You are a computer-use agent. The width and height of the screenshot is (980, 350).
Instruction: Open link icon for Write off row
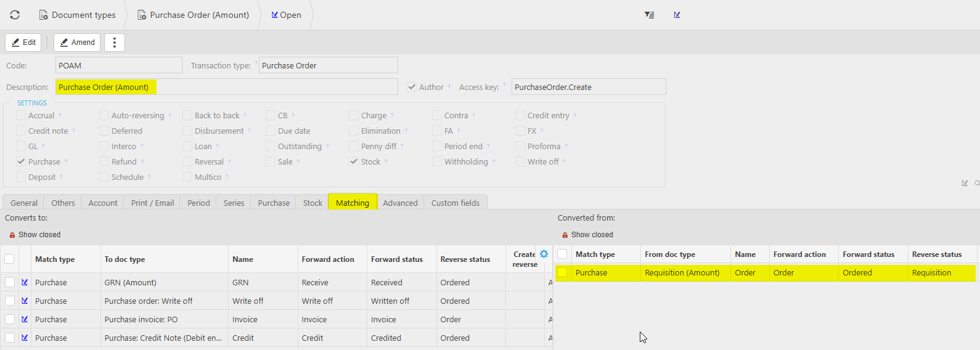[25, 301]
